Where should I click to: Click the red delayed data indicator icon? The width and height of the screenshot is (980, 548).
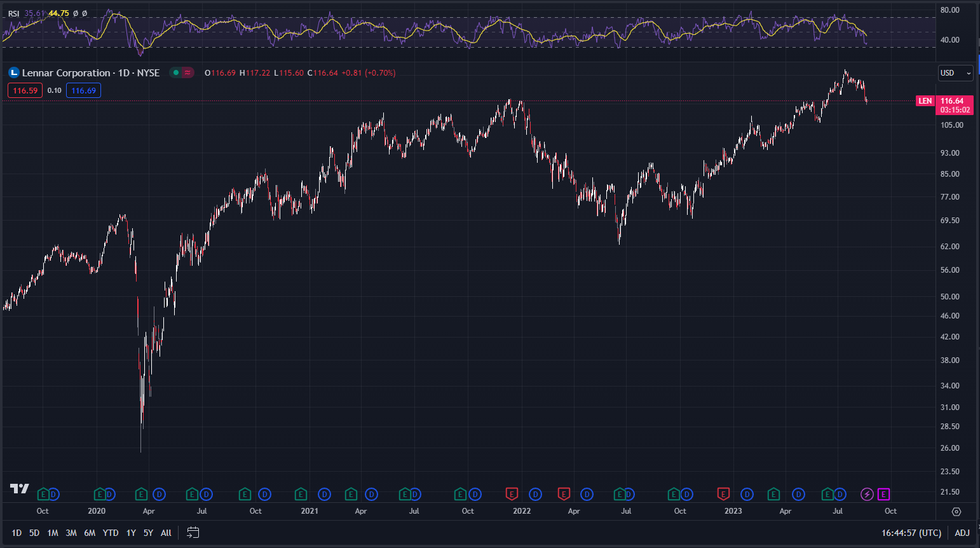tap(187, 72)
